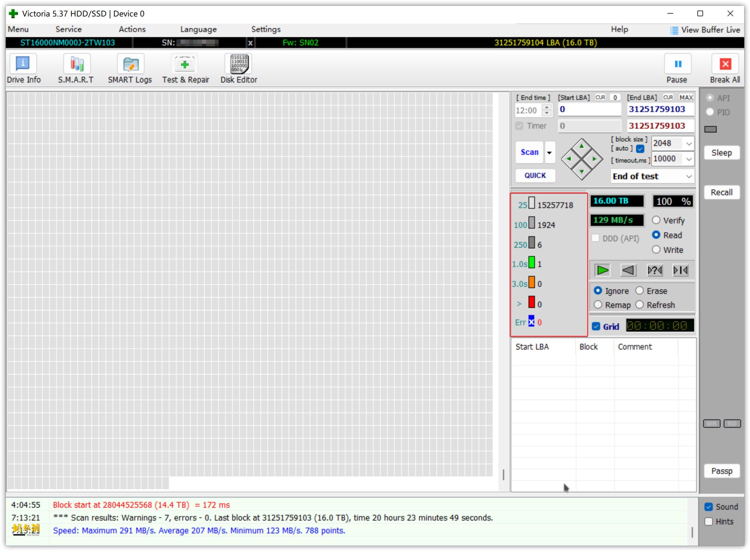This screenshot has width=750, height=560.
Task: Select the Verify scan mode
Action: tap(656, 220)
